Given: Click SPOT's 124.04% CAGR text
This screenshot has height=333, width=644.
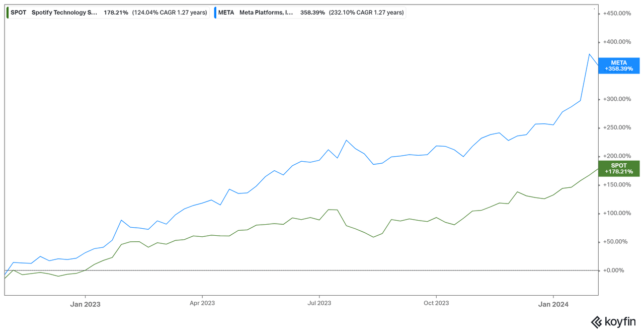Looking at the screenshot, I should [x=170, y=13].
